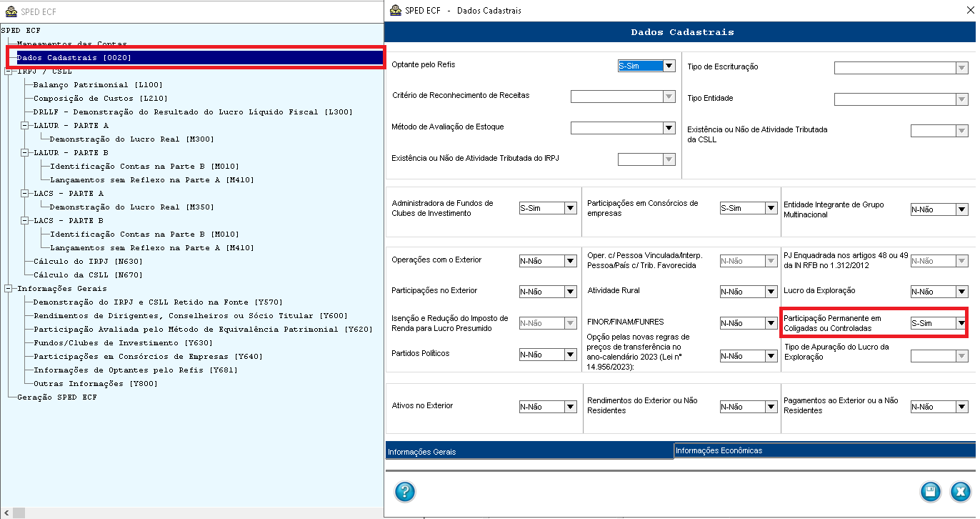
Task: Open DRLLF Lucro Líquido Fiscal [L300]
Action: pos(193,112)
